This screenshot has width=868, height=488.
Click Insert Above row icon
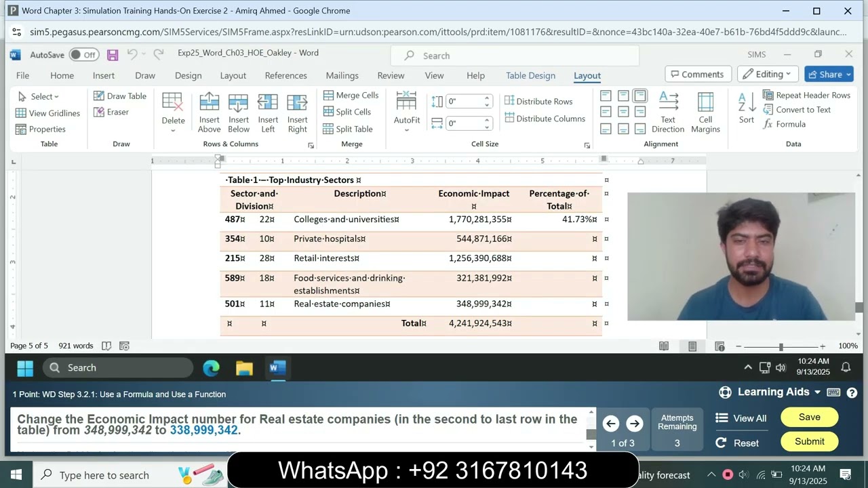209,113
